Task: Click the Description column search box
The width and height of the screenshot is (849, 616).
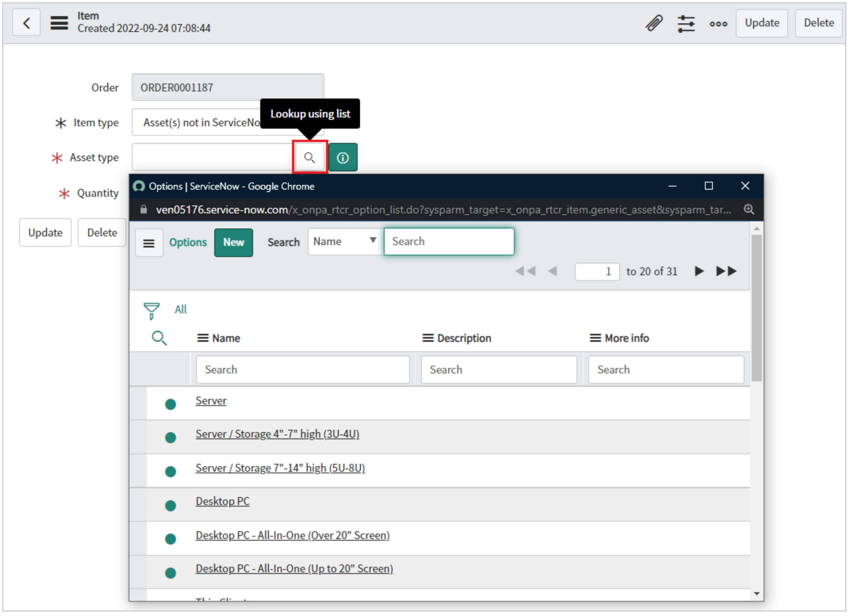Action: pyautogui.click(x=498, y=370)
